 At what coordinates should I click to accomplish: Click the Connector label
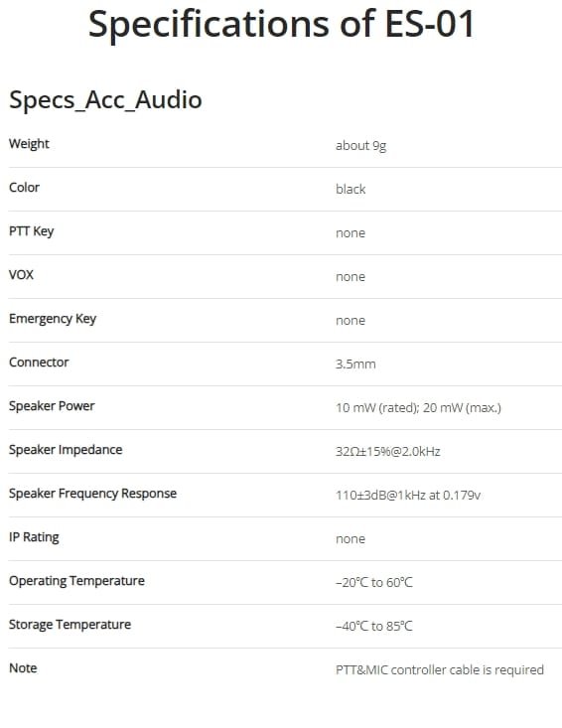[39, 363]
